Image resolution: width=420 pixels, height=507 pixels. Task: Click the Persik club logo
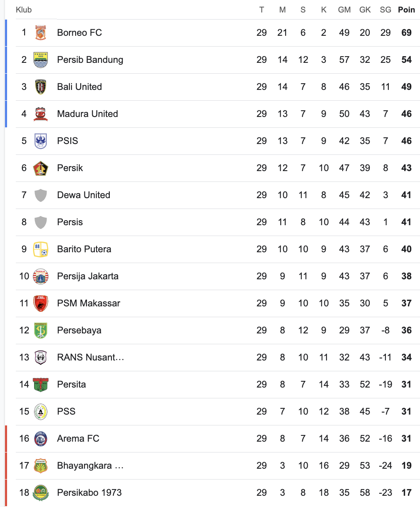pyautogui.click(x=41, y=168)
